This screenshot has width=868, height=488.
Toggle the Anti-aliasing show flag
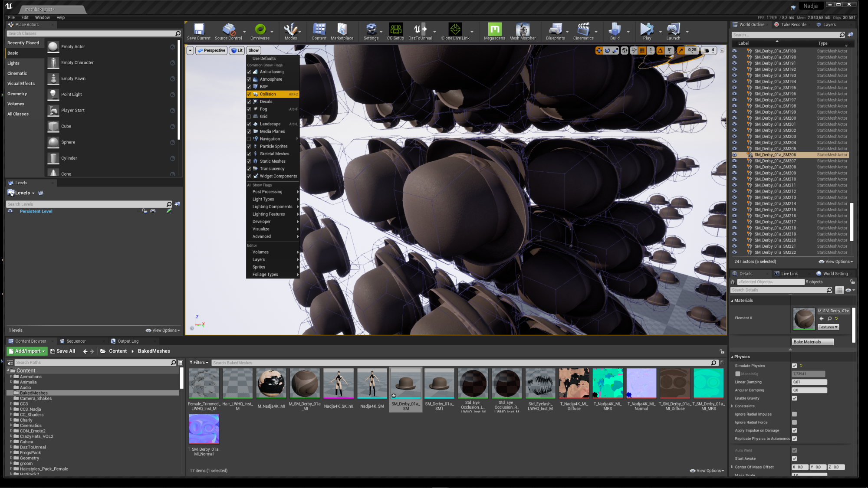249,72
